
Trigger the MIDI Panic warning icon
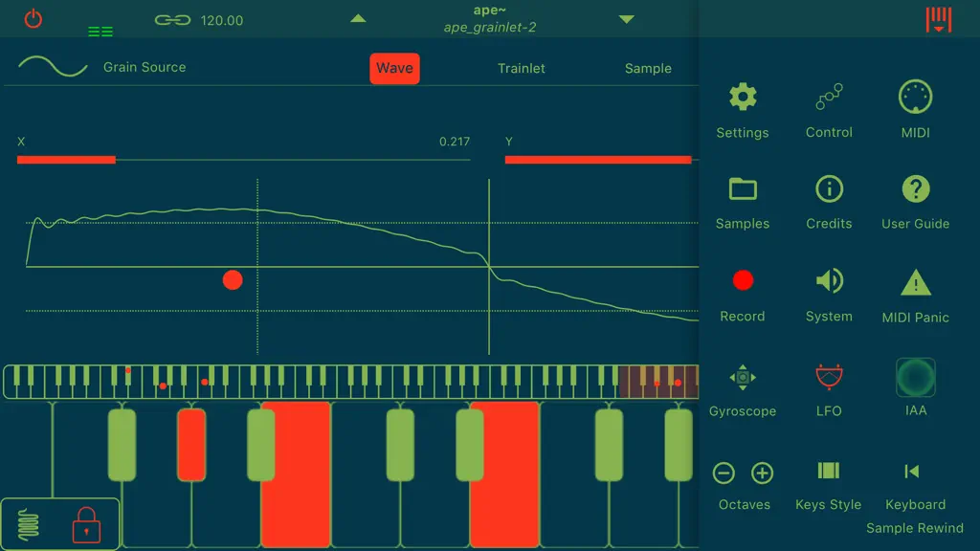coord(915,283)
